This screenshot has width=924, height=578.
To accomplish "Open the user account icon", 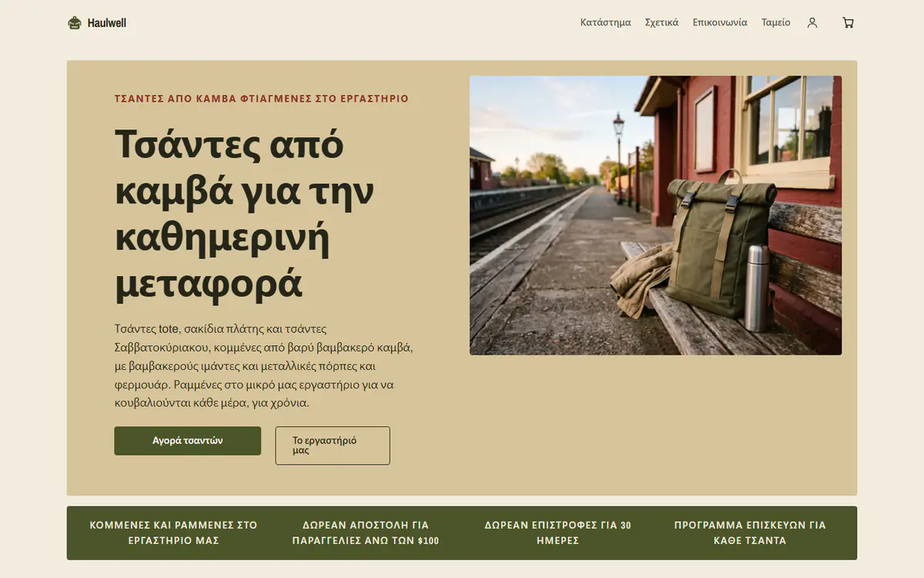I will coord(812,23).
